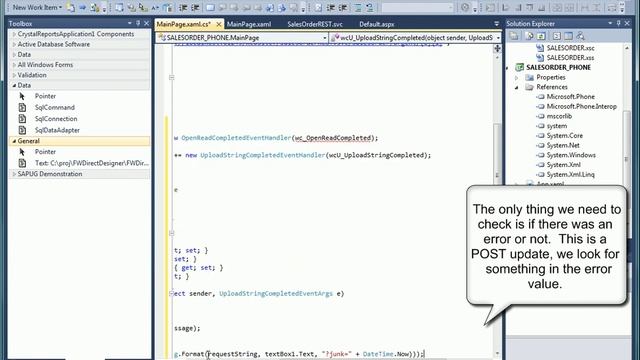This screenshot has height=360, width=640.
Task: Click UploadStringCompletedEventHandler in code
Action: (x=262, y=155)
